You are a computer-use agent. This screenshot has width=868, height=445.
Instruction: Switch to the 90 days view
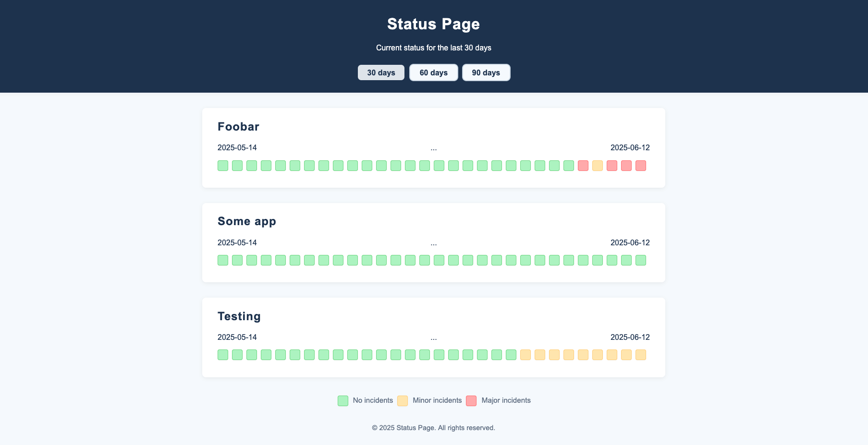(486, 72)
